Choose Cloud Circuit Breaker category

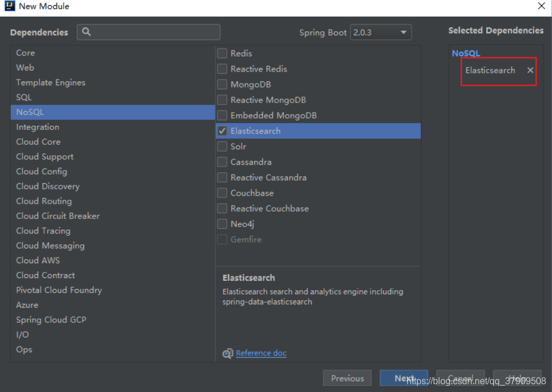113,216
